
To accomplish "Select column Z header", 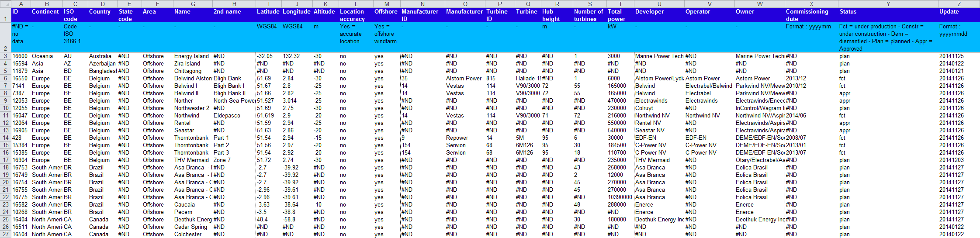I will tap(959, 4).
